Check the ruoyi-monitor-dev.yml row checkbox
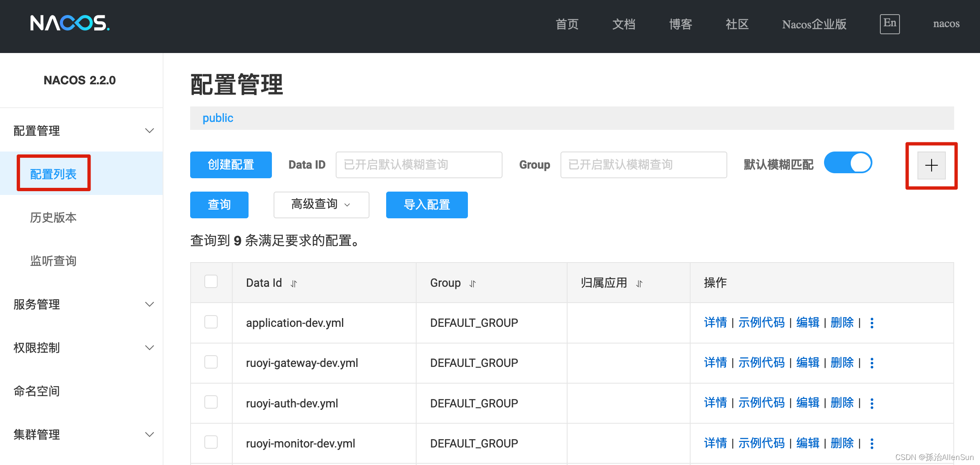980x465 pixels. [x=211, y=442]
